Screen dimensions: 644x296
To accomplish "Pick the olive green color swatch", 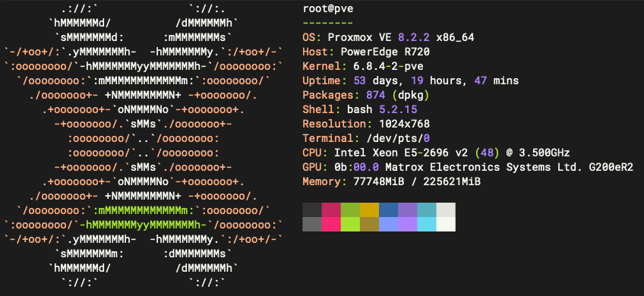I will coord(350,209).
